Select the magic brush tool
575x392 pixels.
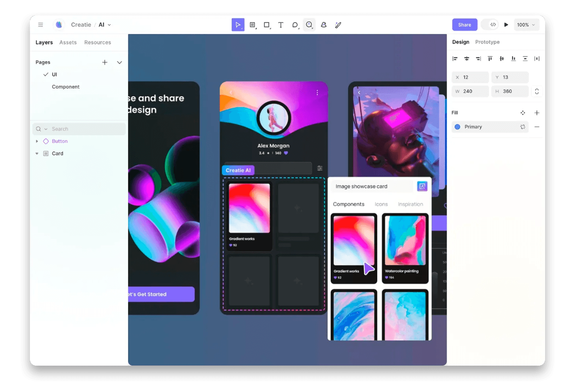(338, 25)
